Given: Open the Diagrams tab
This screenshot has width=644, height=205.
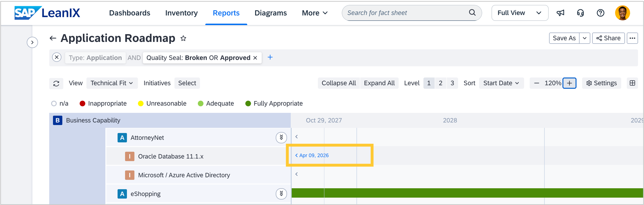Looking at the screenshot, I should [270, 13].
